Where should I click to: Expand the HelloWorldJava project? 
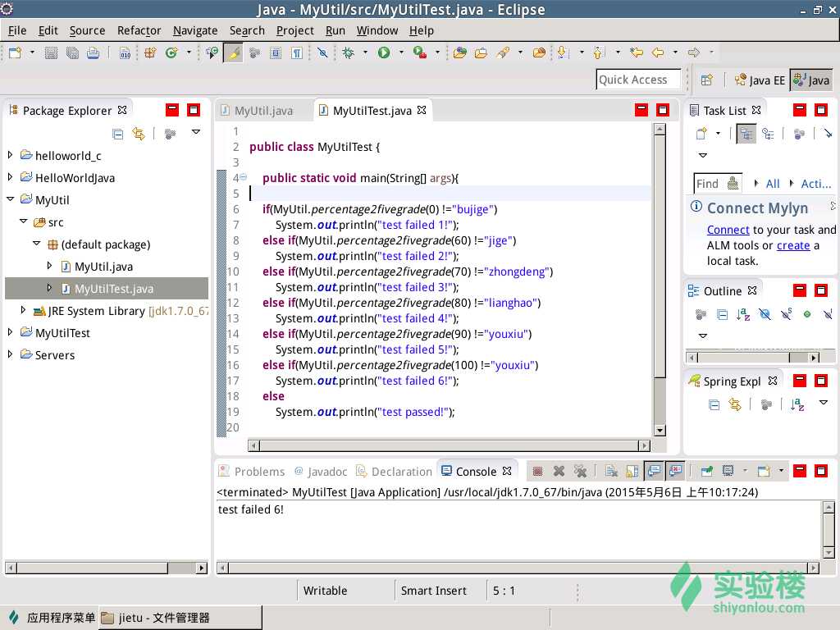click(10, 177)
